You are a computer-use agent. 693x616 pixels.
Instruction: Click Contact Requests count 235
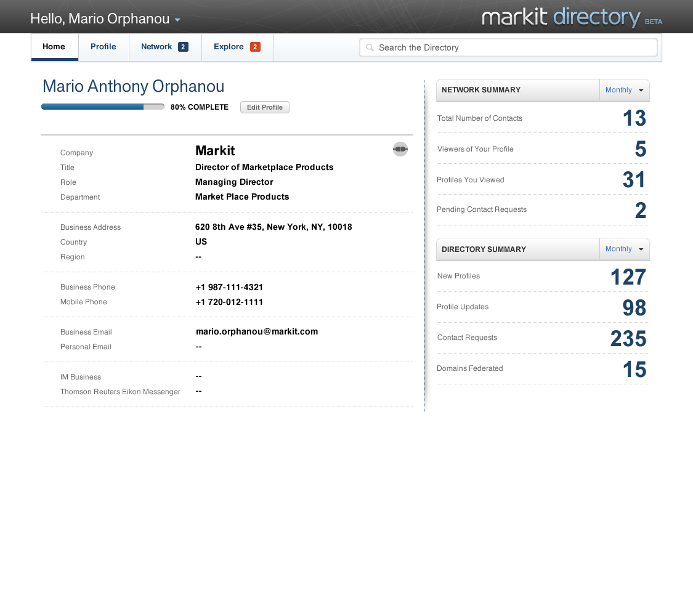coord(628,339)
